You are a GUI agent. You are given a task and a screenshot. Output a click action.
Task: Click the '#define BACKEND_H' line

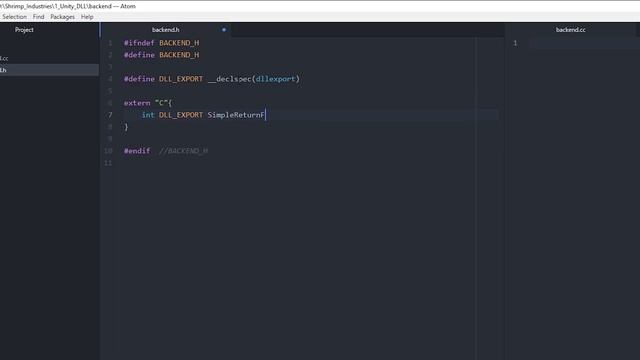(x=162, y=55)
